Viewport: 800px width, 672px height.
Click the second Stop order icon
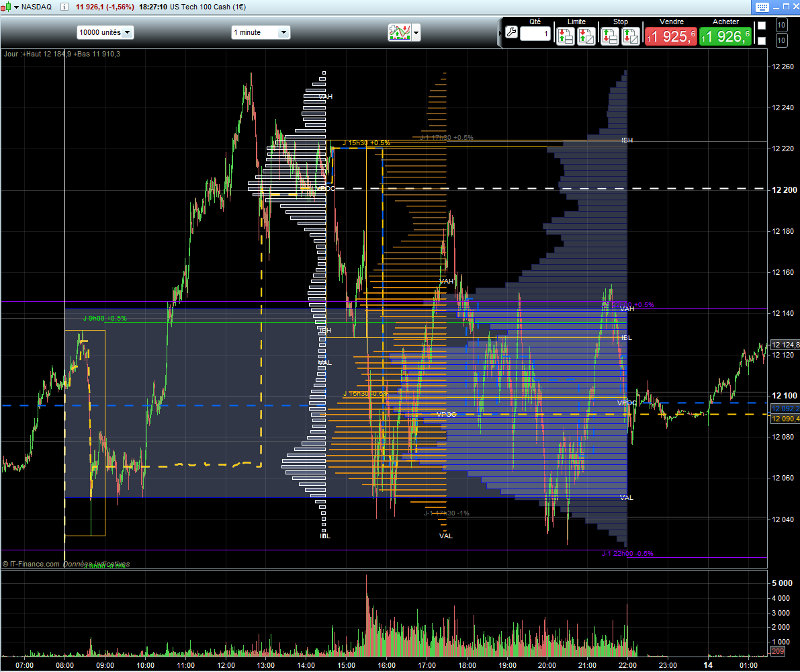pos(631,36)
